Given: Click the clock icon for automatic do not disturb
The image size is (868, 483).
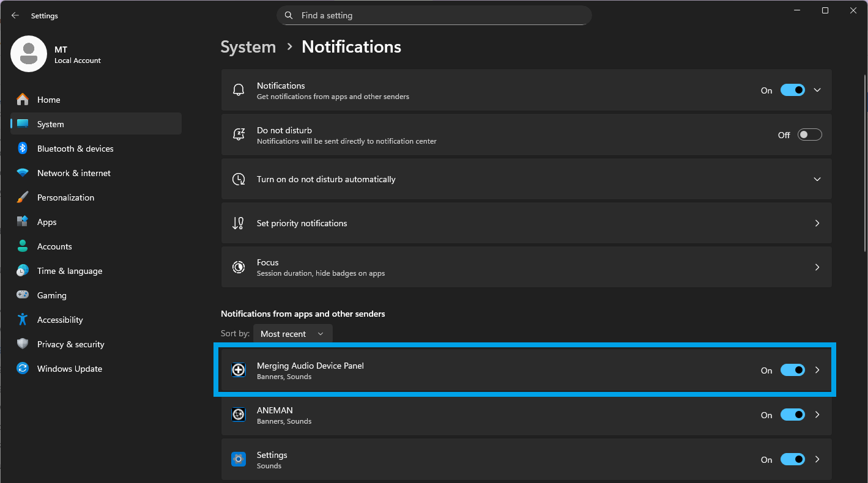Looking at the screenshot, I should coord(239,179).
